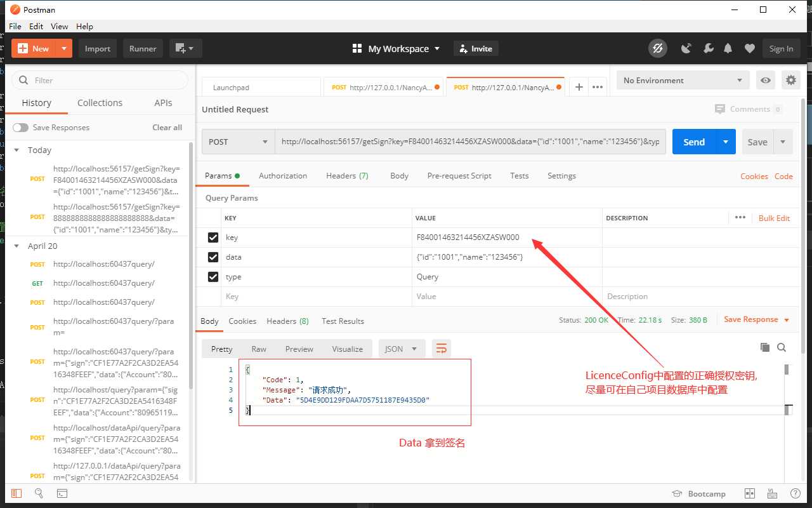Open the No Environment dropdown
Screen dimensions: 812x508
coord(683,80)
